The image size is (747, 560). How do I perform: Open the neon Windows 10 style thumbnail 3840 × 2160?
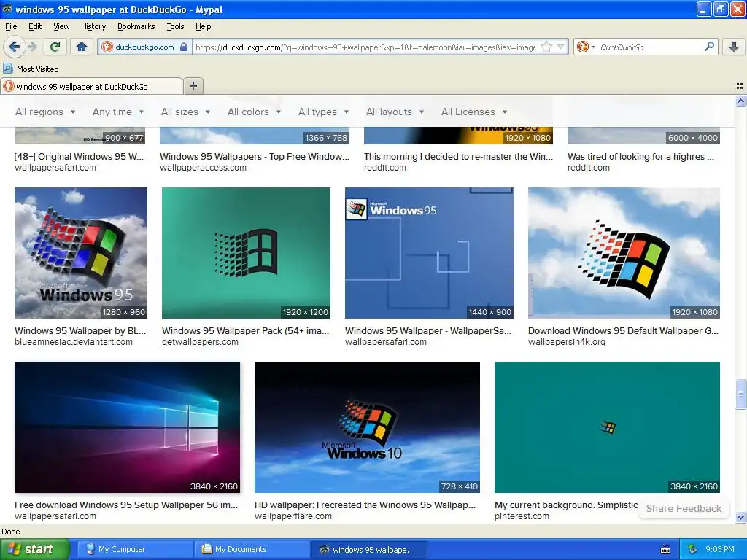click(127, 427)
